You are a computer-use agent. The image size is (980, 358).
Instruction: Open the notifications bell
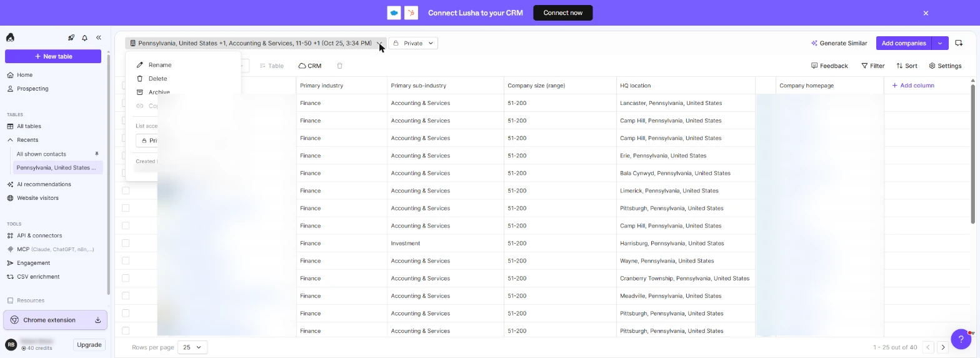point(85,38)
